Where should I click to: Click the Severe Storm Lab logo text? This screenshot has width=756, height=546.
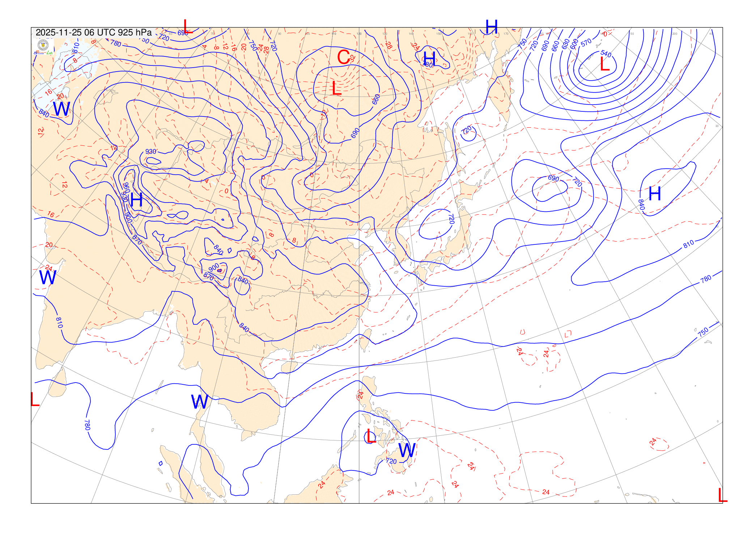pyautogui.click(x=43, y=53)
